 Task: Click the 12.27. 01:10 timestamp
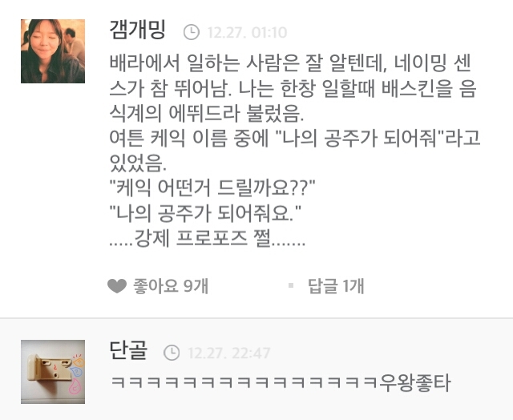tap(247, 32)
